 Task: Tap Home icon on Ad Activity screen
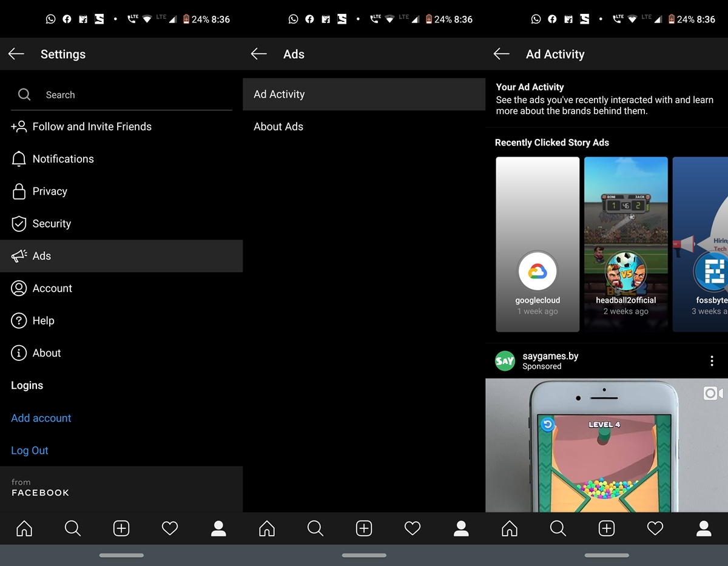point(510,528)
